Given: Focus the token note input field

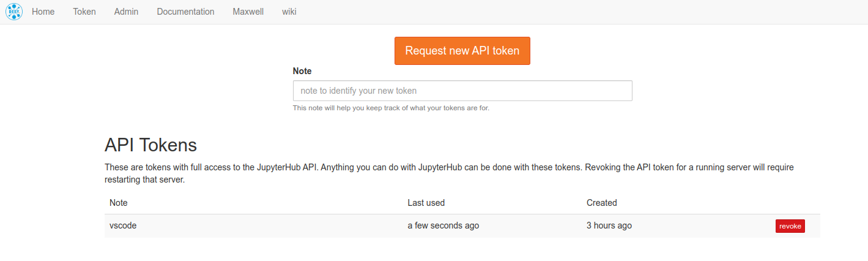Looking at the screenshot, I should coord(462,91).
